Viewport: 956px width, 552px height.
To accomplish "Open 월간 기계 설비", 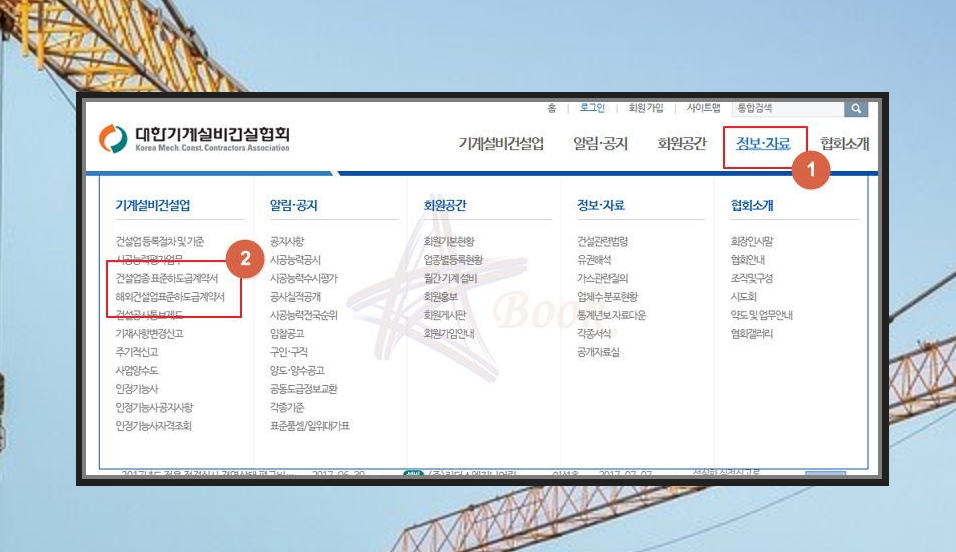I will pyautogui.click(x=451, y=278).
